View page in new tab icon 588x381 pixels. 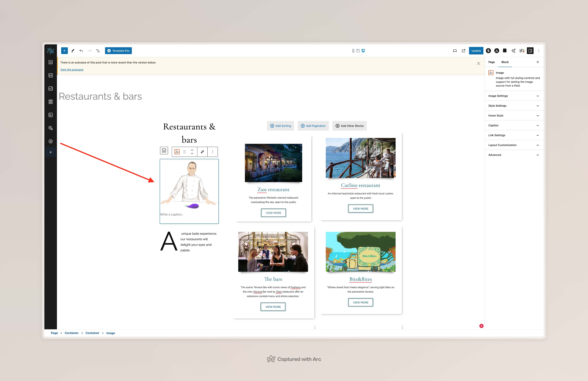[464, 51]
